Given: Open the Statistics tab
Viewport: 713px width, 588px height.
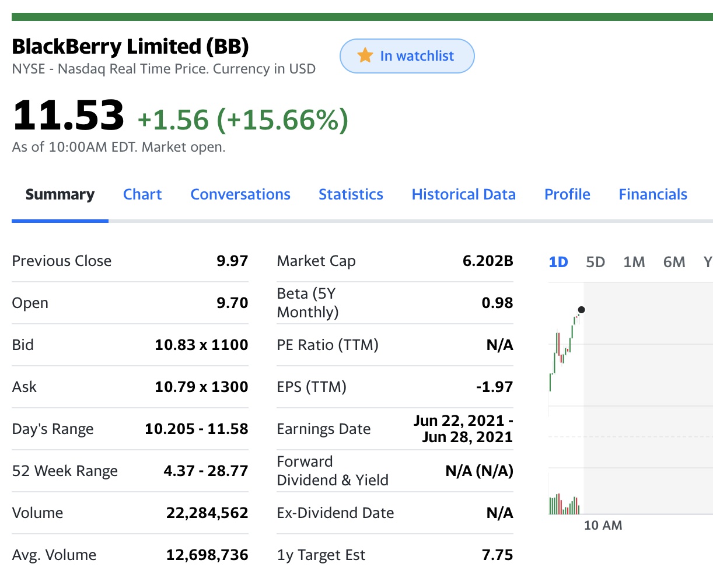Looking at the screenshot, I should 351,194.
